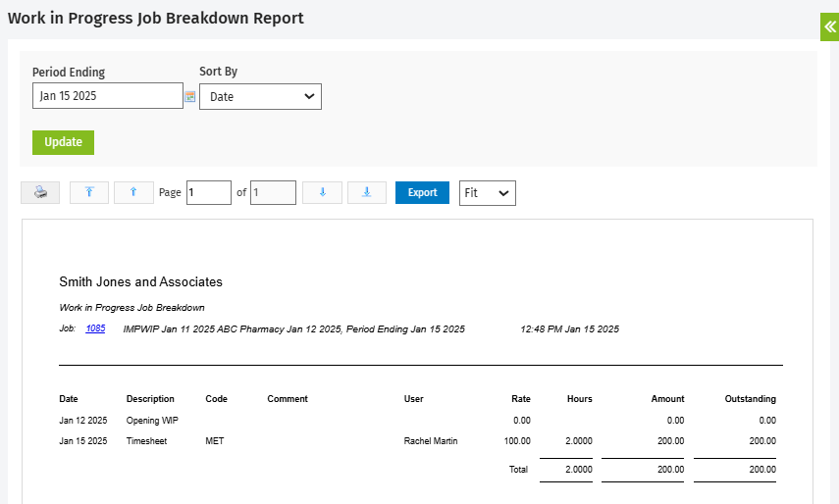The image size is (839, 504).
Task: Click the Total label in the summary row
Action: click(x=518, y=470)
